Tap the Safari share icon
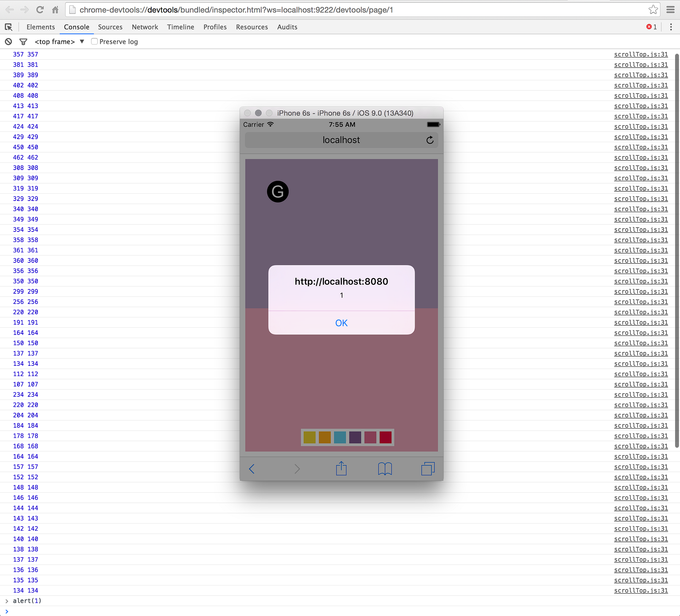Viewport: 680px width, 616px height. tap(341, 469)
